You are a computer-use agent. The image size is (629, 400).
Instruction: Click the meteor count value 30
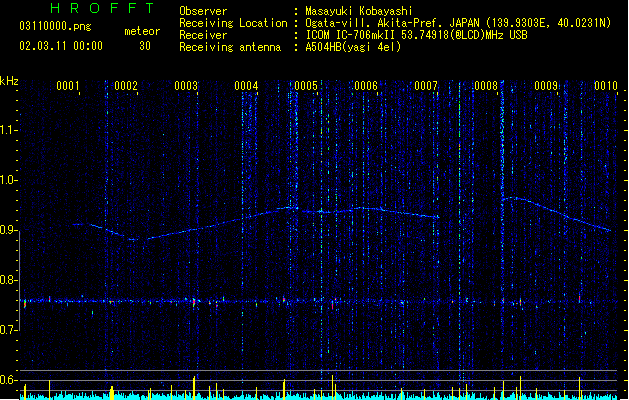(145, 46)
